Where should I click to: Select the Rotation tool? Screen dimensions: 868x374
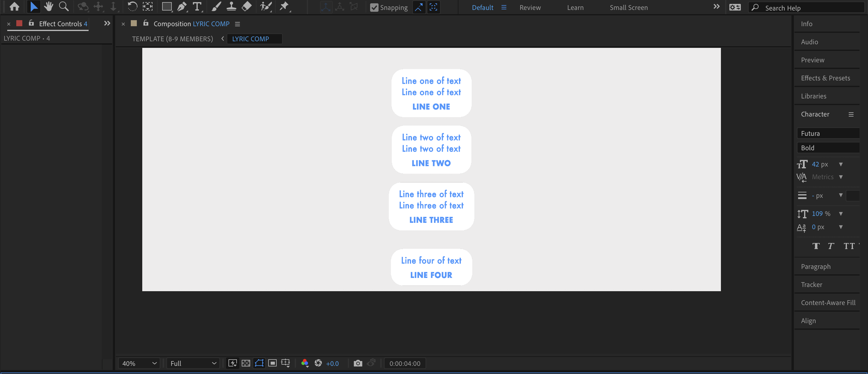(x=132, y=6)
